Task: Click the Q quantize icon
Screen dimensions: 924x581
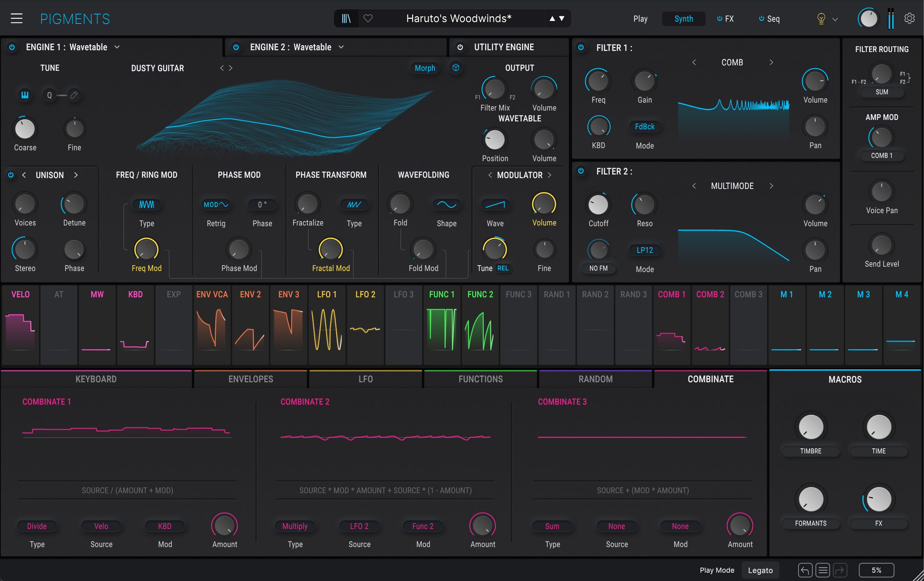Action: (x=50, y=95)
